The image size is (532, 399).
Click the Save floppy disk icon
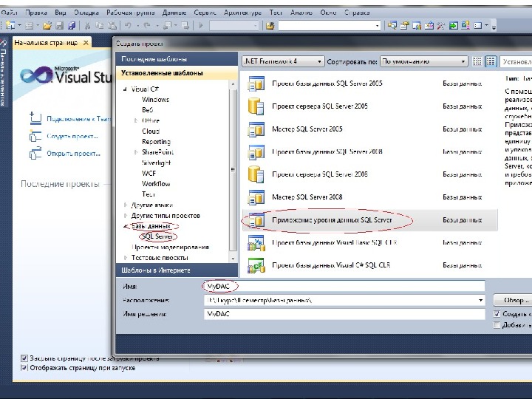pyautogui.click(x=60, y=25)
